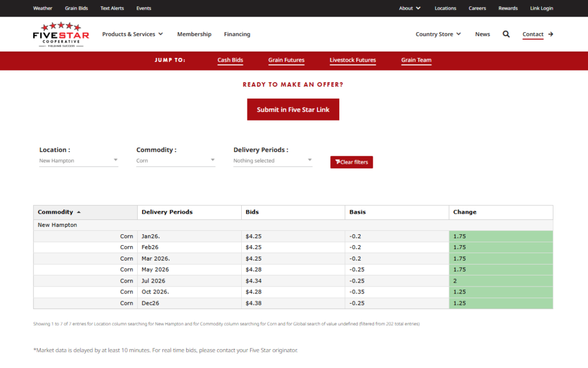Image resolution: width=588 pixels, height=368 pixels.
Task: Select Membership in main navigation
Action: [194, 34]
